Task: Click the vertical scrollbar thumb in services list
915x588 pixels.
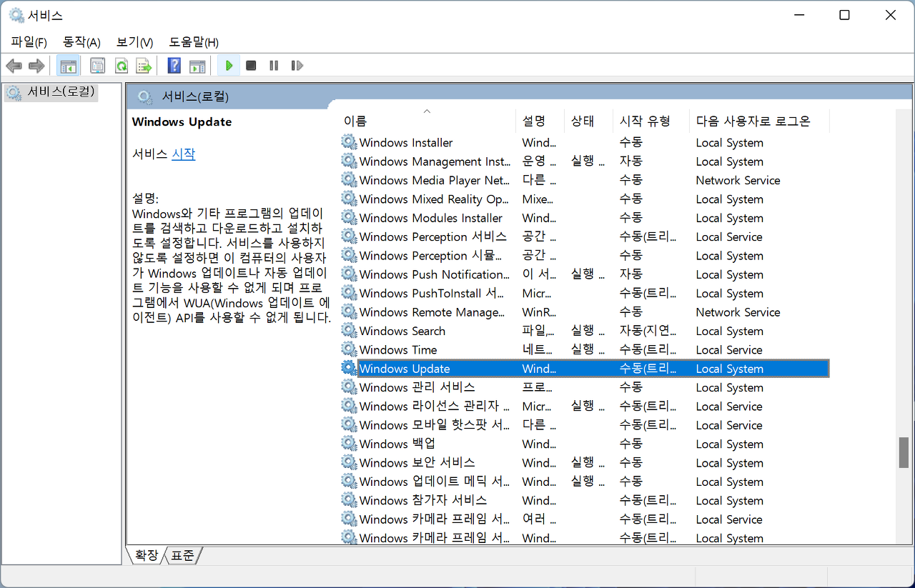Action: (x=904, y=452)
